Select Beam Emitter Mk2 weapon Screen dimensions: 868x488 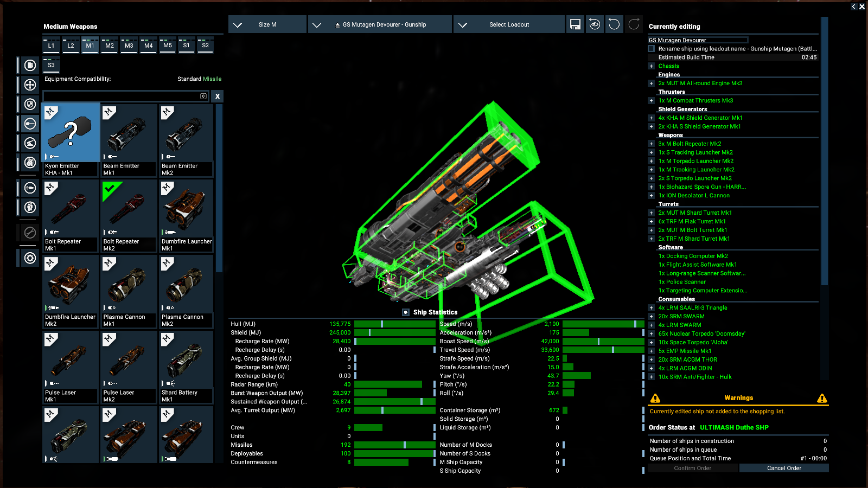187,140
